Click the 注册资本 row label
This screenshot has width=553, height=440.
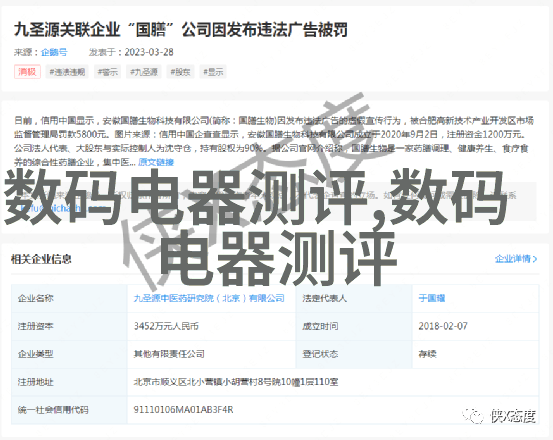click(36, 326)
